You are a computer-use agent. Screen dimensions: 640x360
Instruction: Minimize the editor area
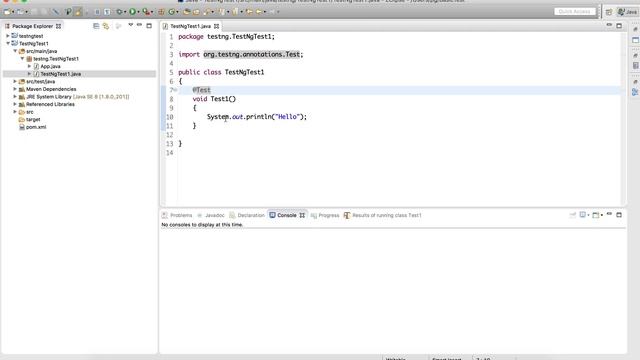pos(609,25)
